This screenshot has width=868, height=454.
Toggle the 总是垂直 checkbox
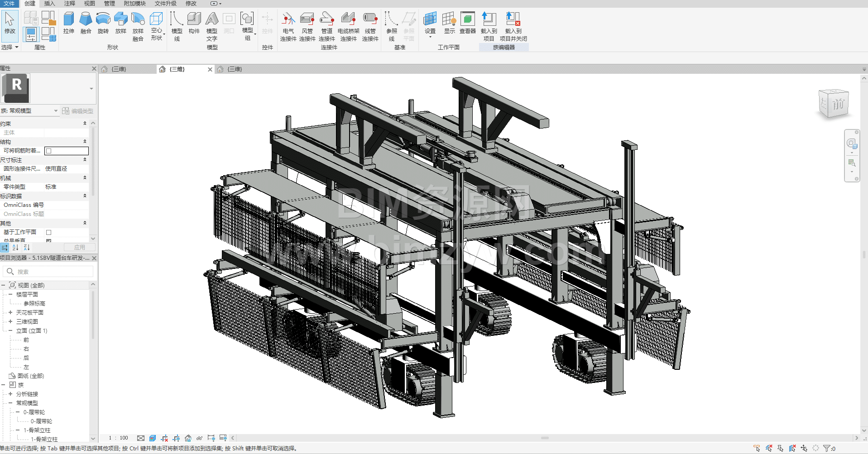49,241
